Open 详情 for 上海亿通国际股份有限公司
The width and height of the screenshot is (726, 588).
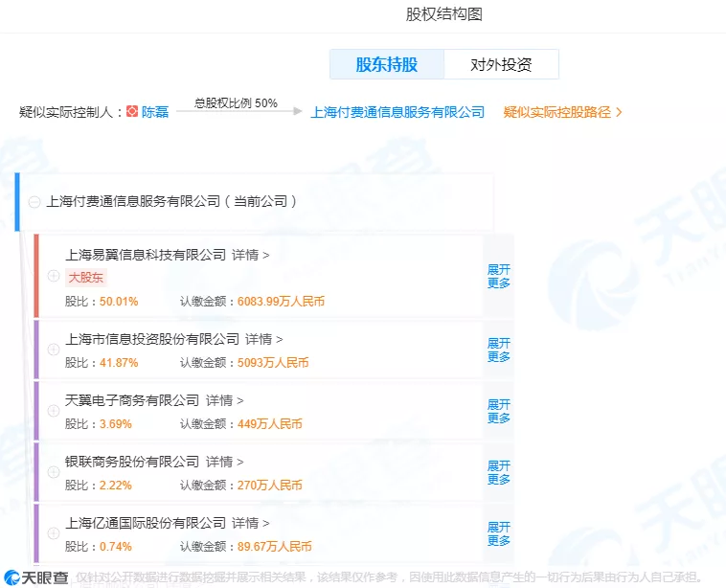point(251,523)
